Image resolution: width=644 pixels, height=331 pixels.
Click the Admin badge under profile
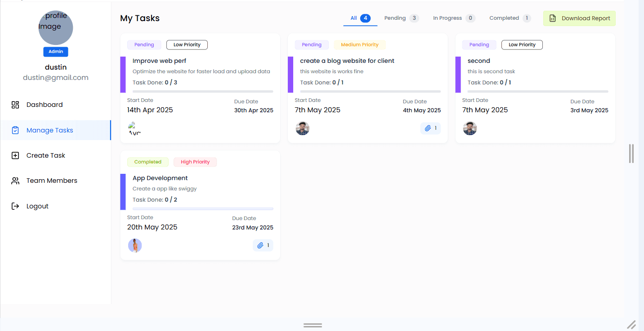pyautogui.click(x=56, y=52)
